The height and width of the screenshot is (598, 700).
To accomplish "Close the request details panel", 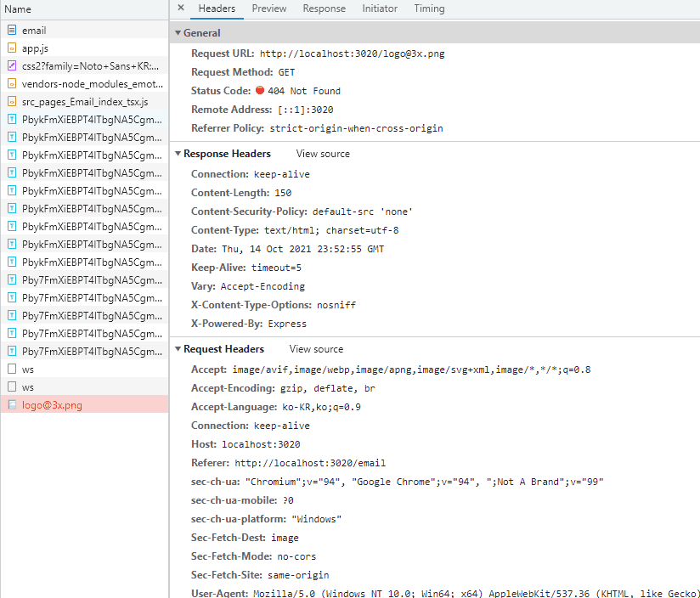I will point(181,8).
